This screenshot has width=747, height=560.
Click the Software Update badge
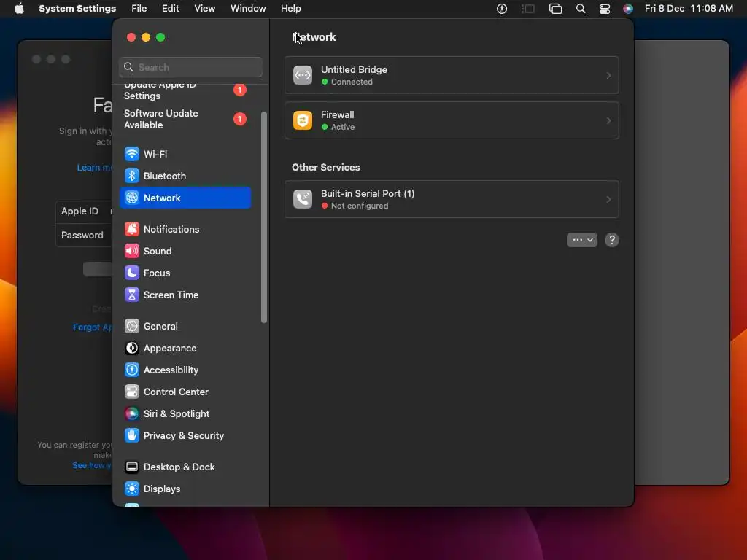239,119
